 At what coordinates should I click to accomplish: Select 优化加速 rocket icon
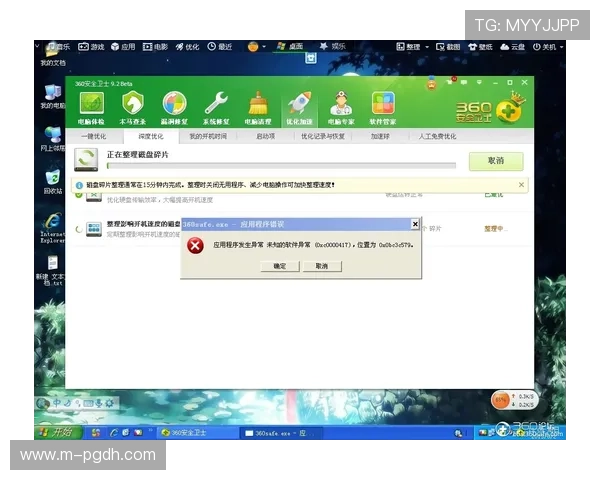(x=300, y=108)
